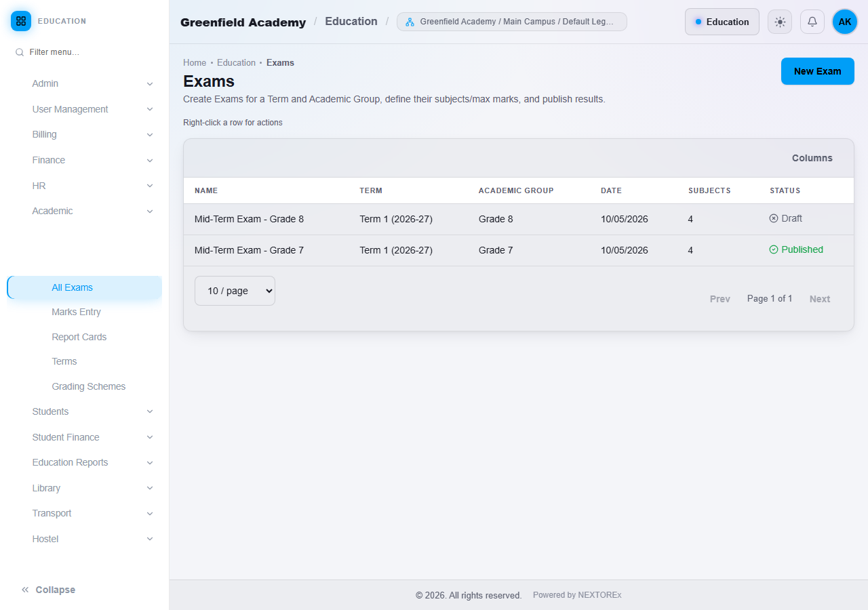Toggle light/dark theme sun icon
The height and width of the screenshot is (610, 868).
click(x=780, y=22)
